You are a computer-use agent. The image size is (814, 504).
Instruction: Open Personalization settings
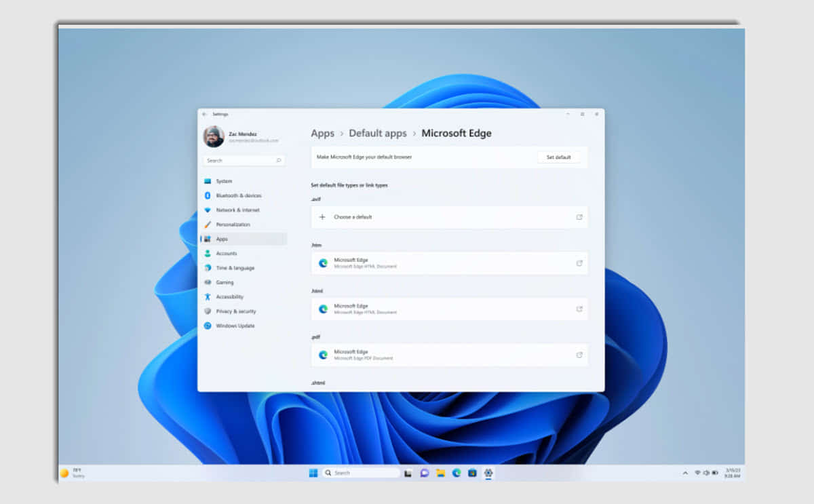[244, 225]
